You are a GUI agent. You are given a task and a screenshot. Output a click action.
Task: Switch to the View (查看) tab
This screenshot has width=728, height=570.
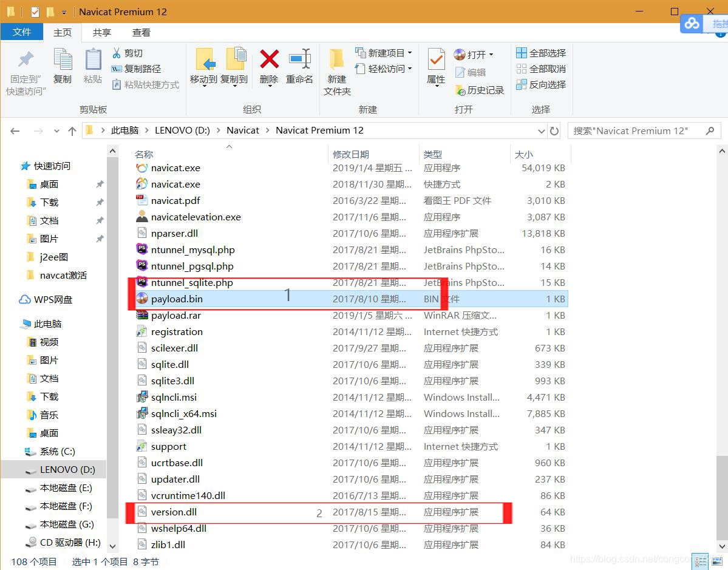[141, 33]
